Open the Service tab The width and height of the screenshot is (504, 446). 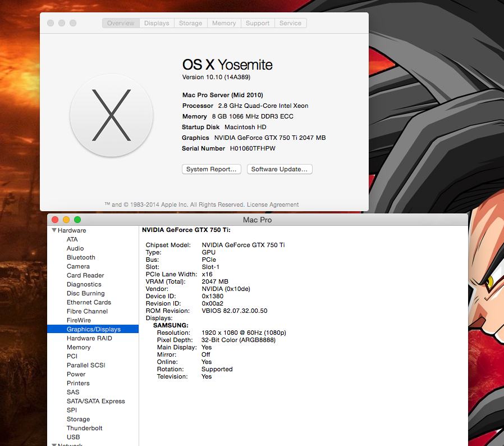tap(290, 23)
